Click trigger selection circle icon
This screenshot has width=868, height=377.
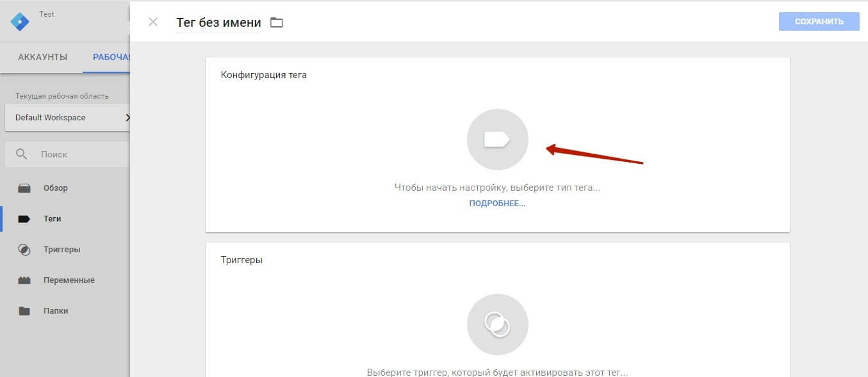coord(497,325)
